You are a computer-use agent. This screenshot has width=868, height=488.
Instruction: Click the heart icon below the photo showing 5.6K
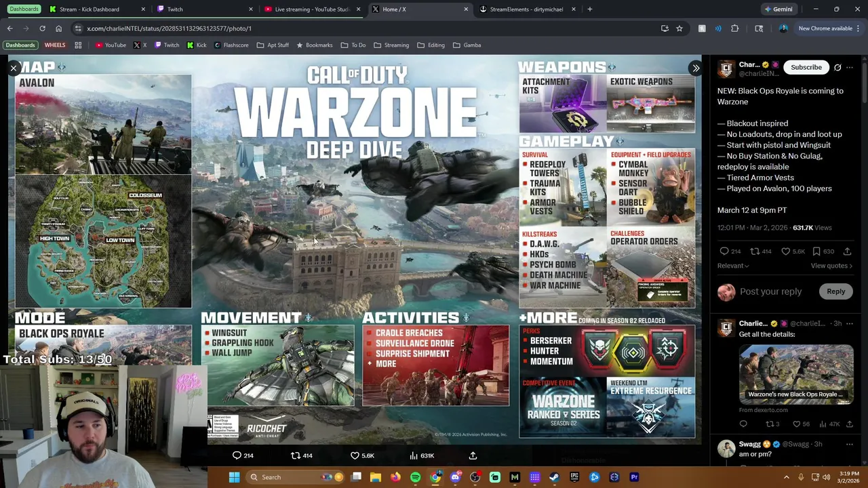(x=355, y=455)
